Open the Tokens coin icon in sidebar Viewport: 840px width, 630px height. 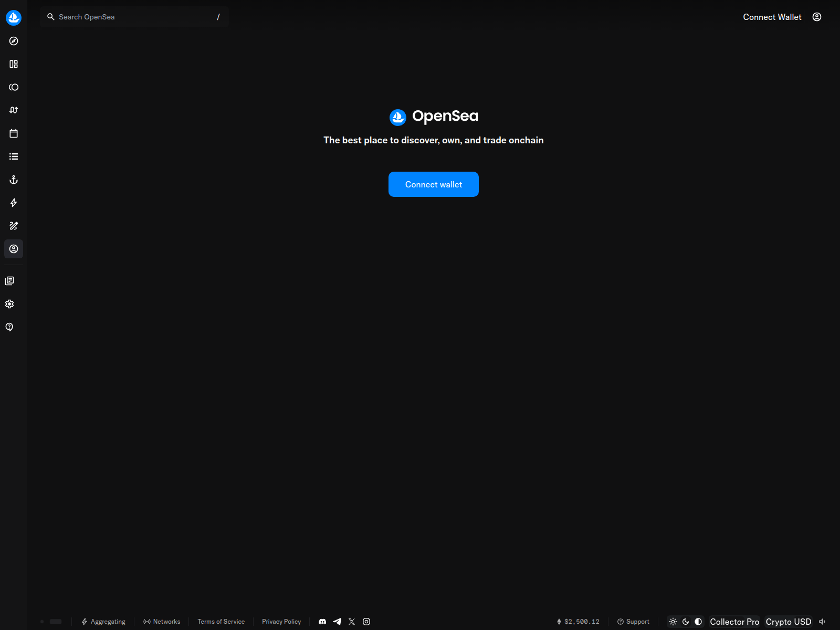point(14,87)
